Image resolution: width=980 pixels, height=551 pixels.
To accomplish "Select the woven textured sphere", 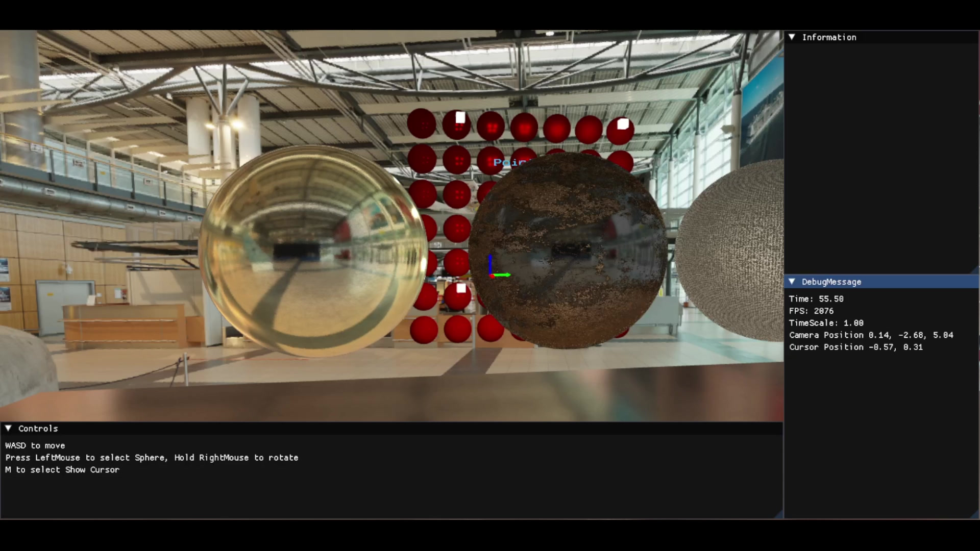I will [x=731, y=250].
